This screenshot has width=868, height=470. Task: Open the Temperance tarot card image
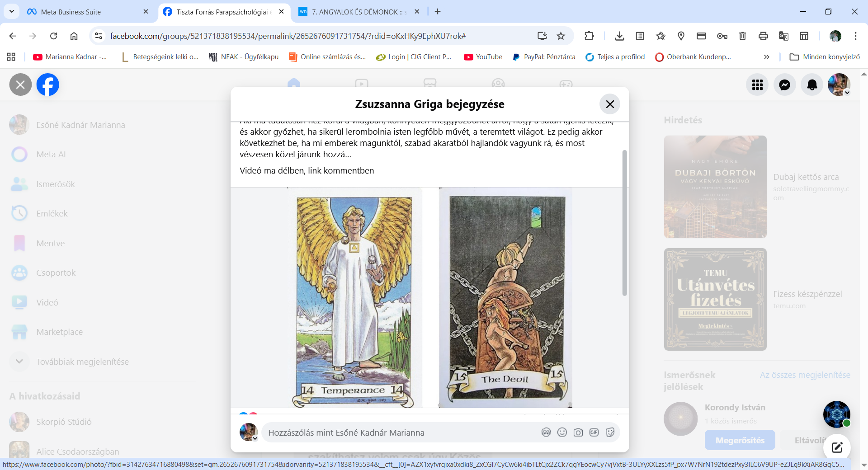click(x=355, y=298)
